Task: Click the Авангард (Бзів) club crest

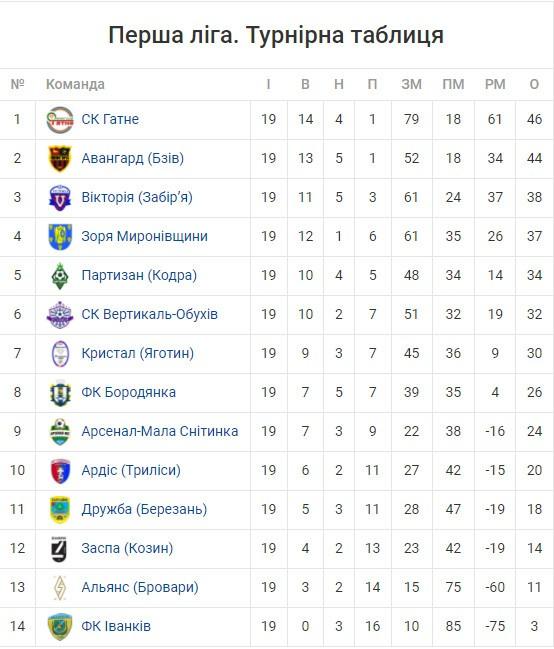Action: tap(60, 159)
